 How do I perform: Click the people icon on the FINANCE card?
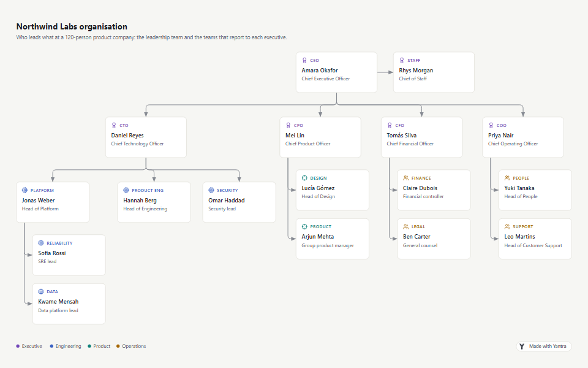[405, 178]
